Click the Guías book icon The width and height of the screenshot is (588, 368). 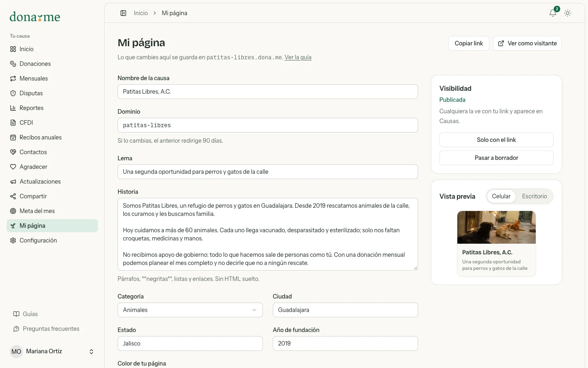point(16,314)
